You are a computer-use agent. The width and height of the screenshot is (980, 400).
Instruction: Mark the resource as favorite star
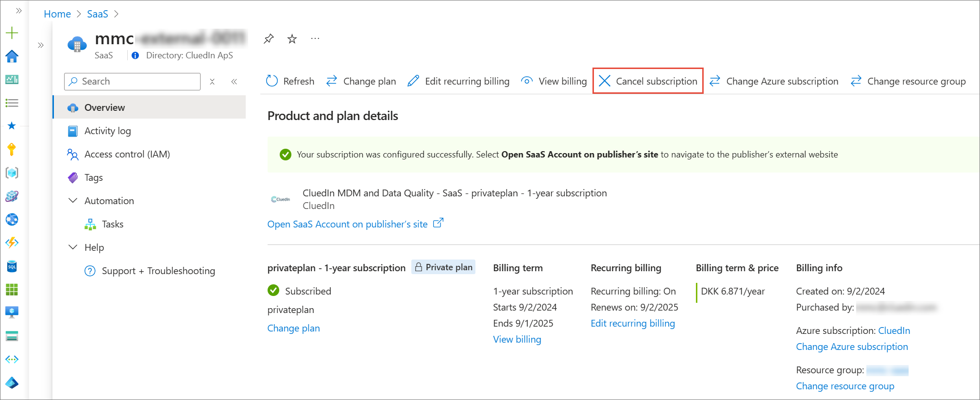tap(292, 38)
